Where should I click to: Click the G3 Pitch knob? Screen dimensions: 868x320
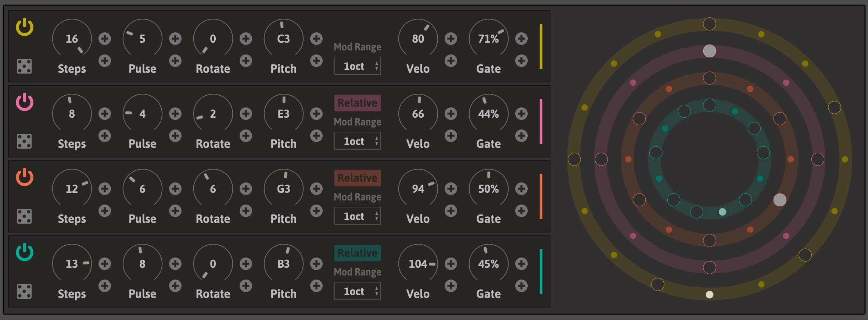click(x=283, y=189)
